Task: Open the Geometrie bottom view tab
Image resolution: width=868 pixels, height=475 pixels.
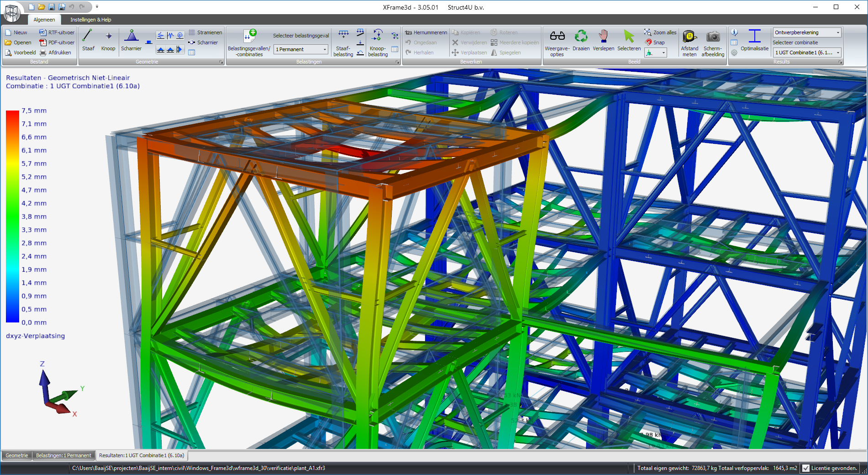Action: 17,455
